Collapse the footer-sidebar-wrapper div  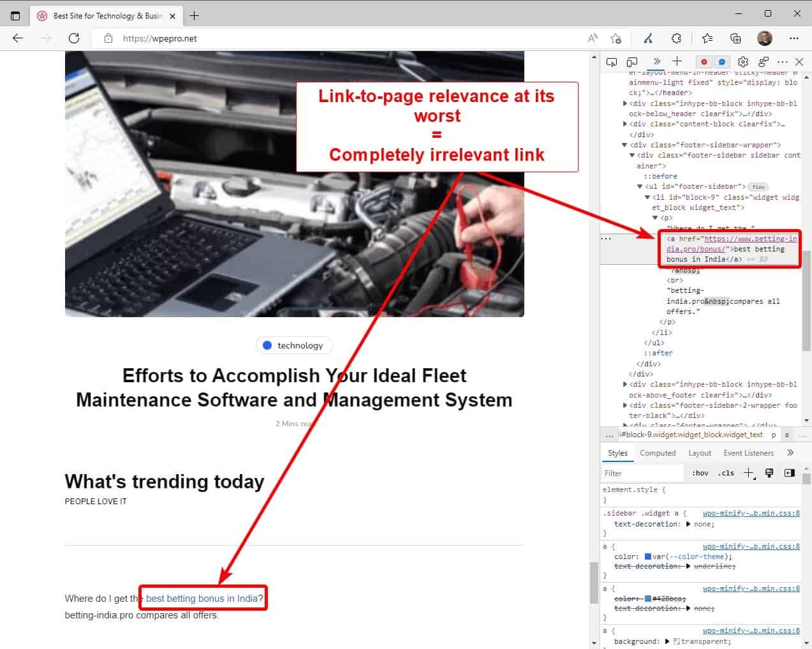pos(625,145)
